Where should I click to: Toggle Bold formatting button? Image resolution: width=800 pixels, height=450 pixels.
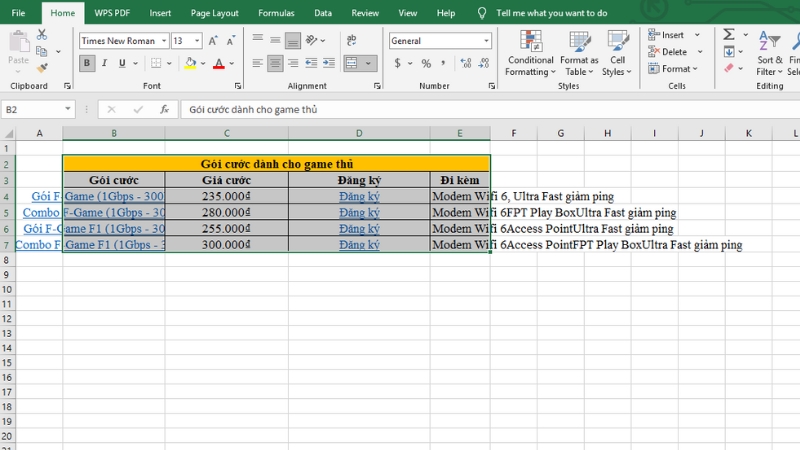(x=87, y=64)
